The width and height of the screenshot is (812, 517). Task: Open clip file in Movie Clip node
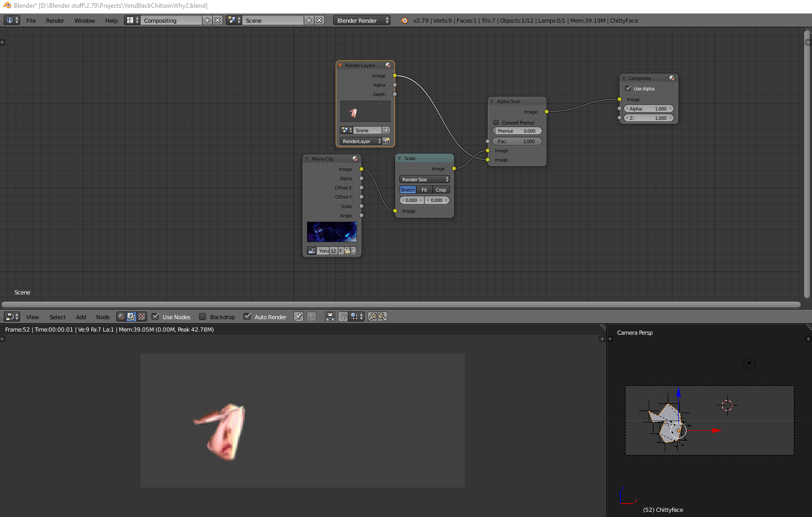pos(347,251)
